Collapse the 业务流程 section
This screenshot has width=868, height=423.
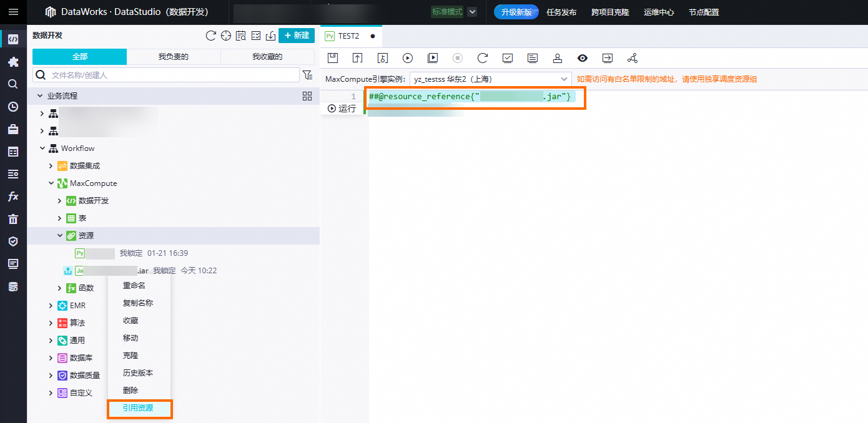pos(41,96)
